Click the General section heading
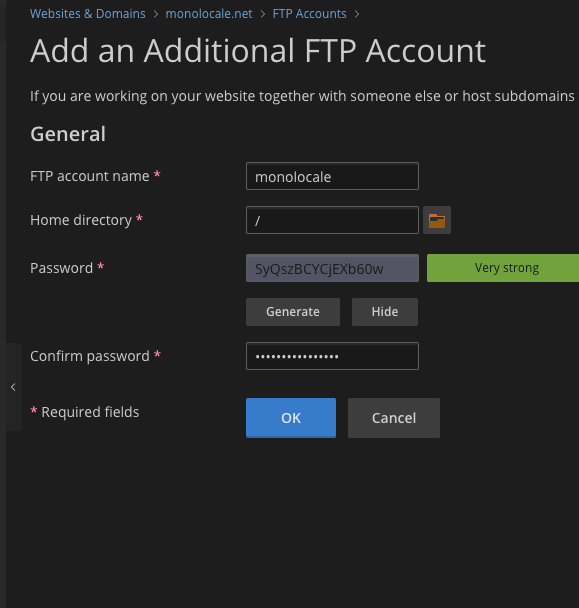 click(x=68, y=134)
